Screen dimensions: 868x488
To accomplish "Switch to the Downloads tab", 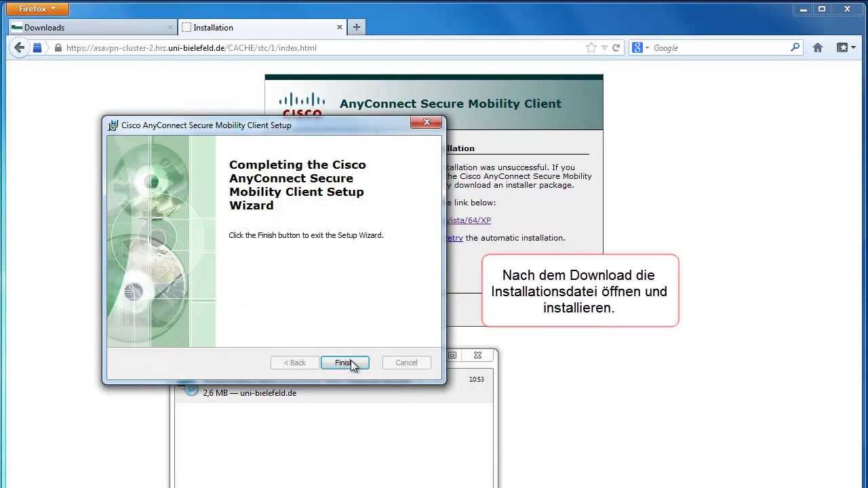I will [92, 27].
